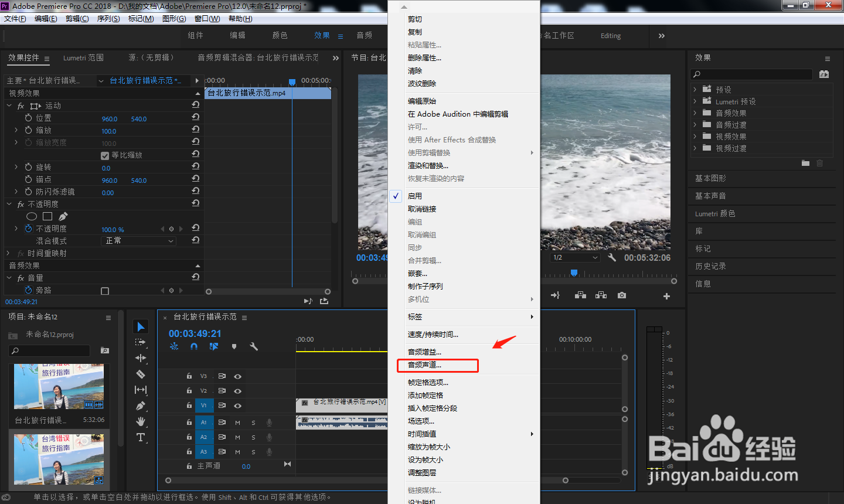Image resolution: width=844 pixels, height=504 pixels.
Task: Open playback resolution 1/2 dropdown
Action: click(576, 257)
